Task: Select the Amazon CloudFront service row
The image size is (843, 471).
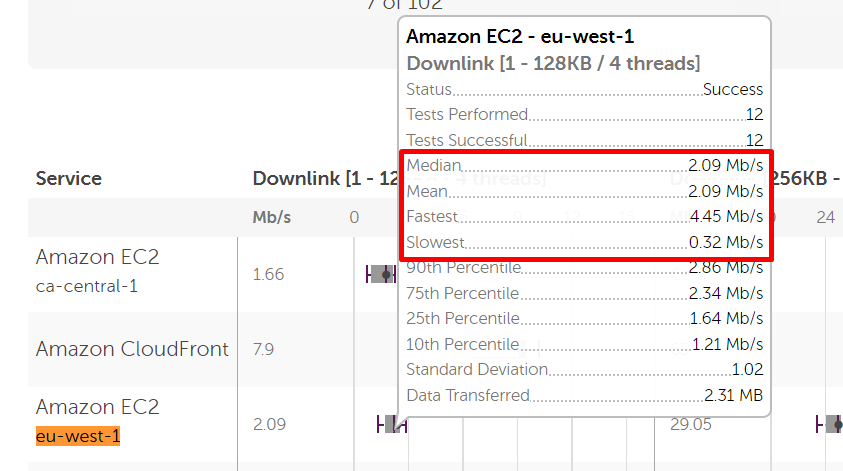Action: tap(132, 349)
